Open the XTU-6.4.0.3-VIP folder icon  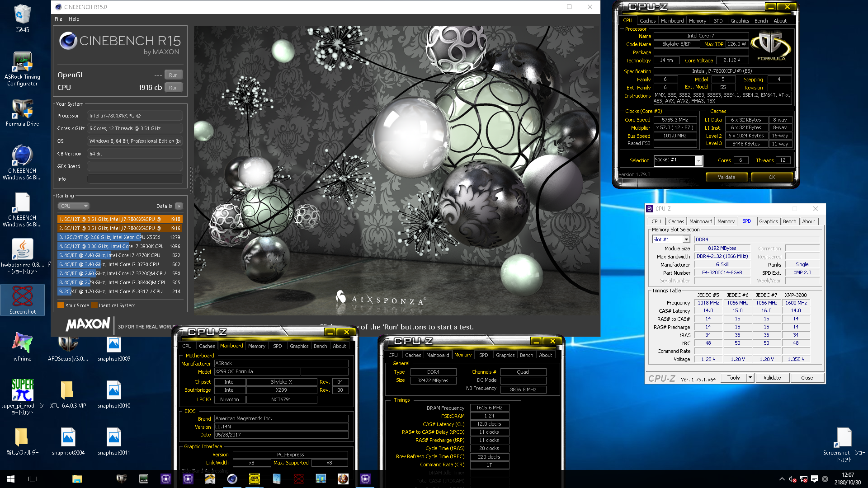[x=68, y=390]
